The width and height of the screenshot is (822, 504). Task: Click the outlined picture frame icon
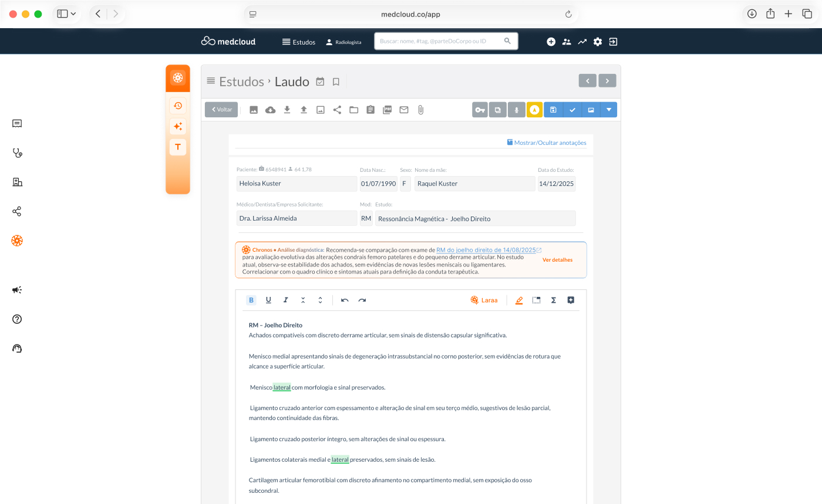pos(321,110)
